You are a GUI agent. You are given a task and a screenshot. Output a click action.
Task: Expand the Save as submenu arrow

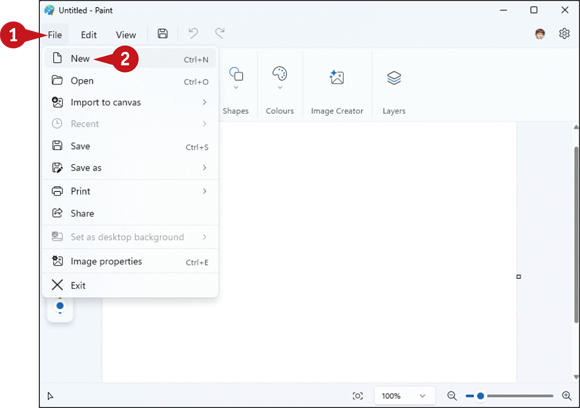pos(205,168)
